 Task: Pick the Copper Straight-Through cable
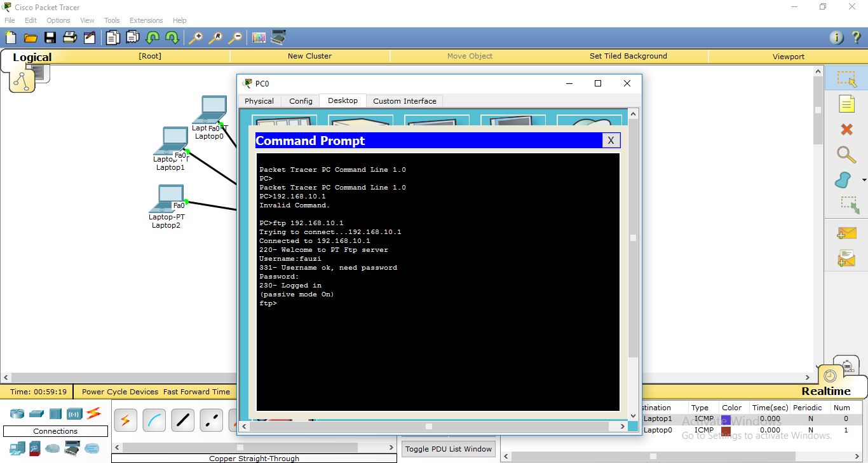182,420
